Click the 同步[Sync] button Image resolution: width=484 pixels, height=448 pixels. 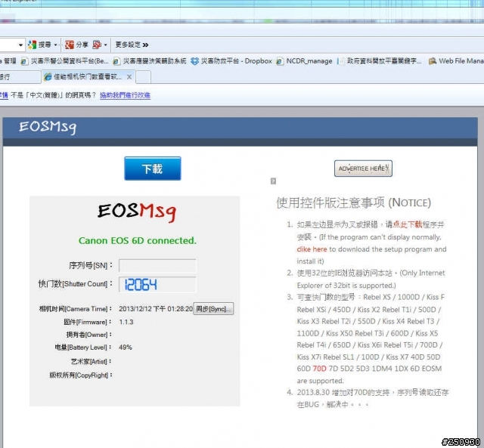213,309
